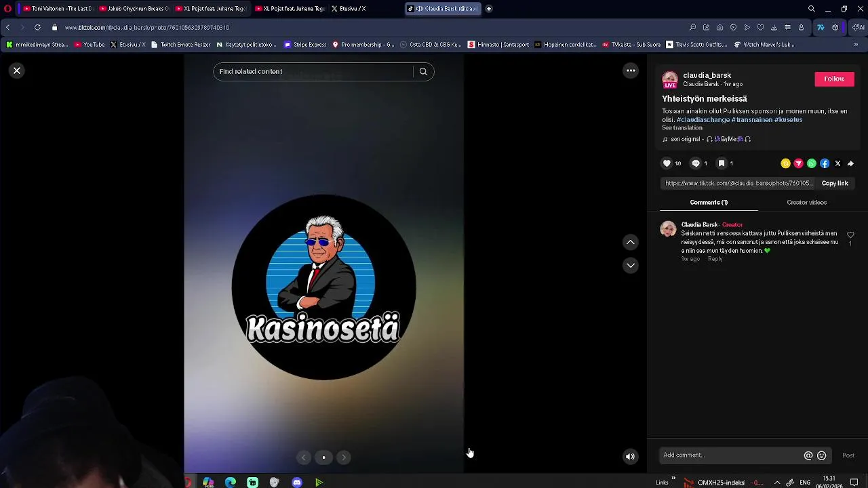This screenshot has width=868, height=488.
Task: Open downloads icon in toolbar
Action: 774,28
